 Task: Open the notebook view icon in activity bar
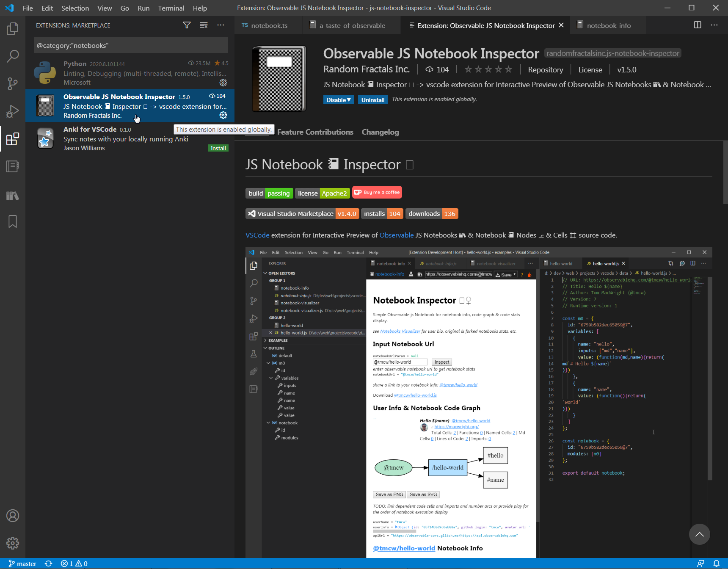click(13, 166)
